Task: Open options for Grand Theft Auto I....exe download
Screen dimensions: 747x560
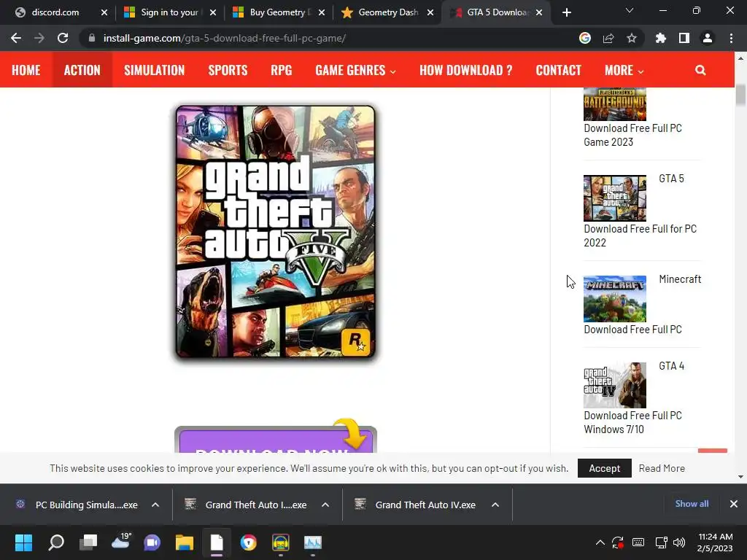Action: click(x=325, y=505)
